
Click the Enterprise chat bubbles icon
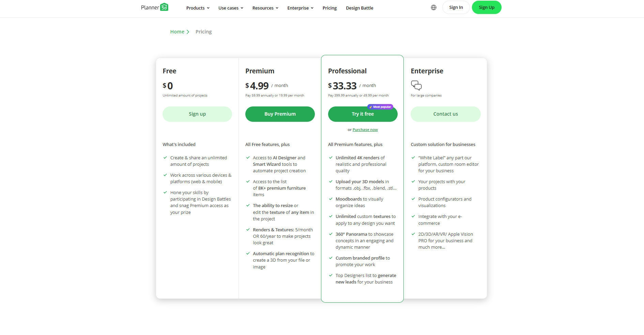[x=416, y=85]
